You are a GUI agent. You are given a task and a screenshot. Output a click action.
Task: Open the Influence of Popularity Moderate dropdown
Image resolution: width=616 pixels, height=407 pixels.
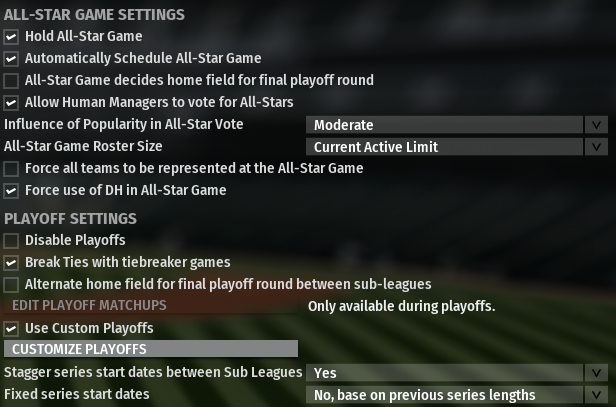click(x=456, y=125)
